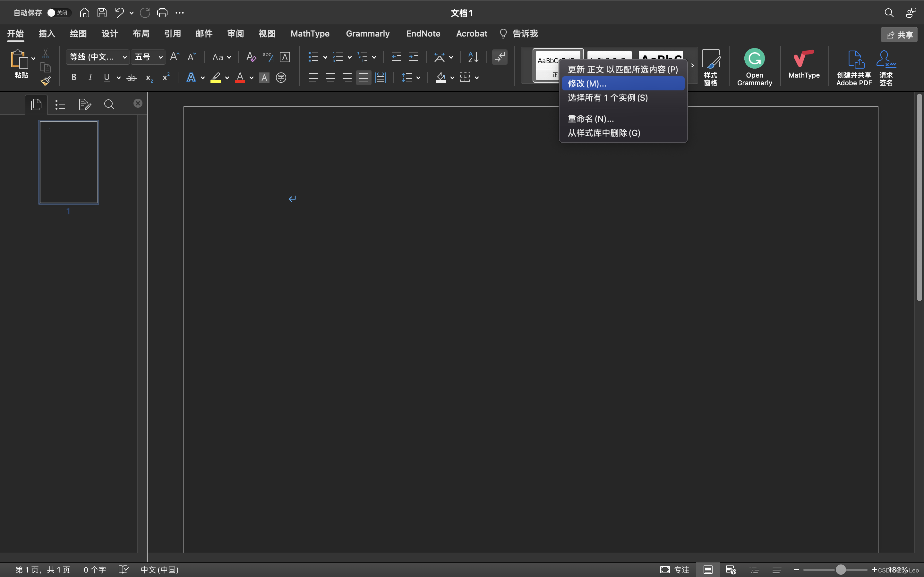924x577 pixels.
Task: Expand the font size dropdown
Action: [x=160, y=57]
